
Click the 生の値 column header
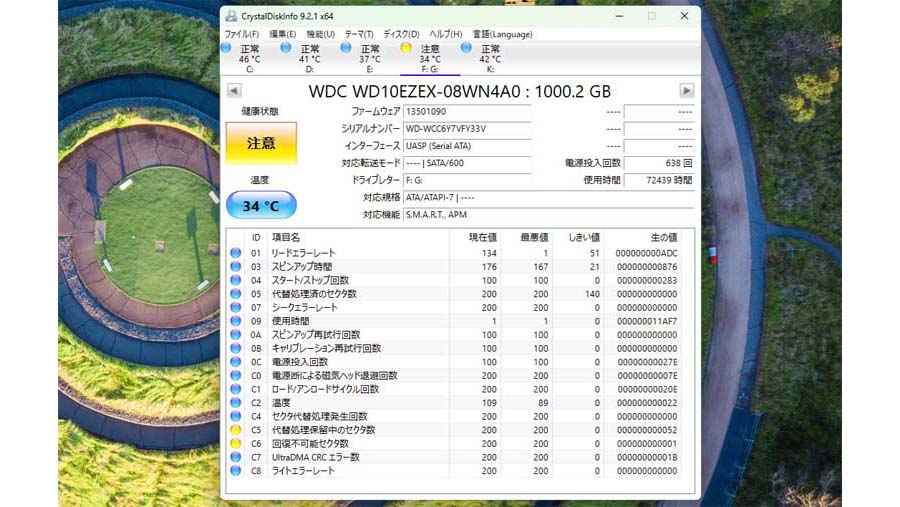pos(664,238)
